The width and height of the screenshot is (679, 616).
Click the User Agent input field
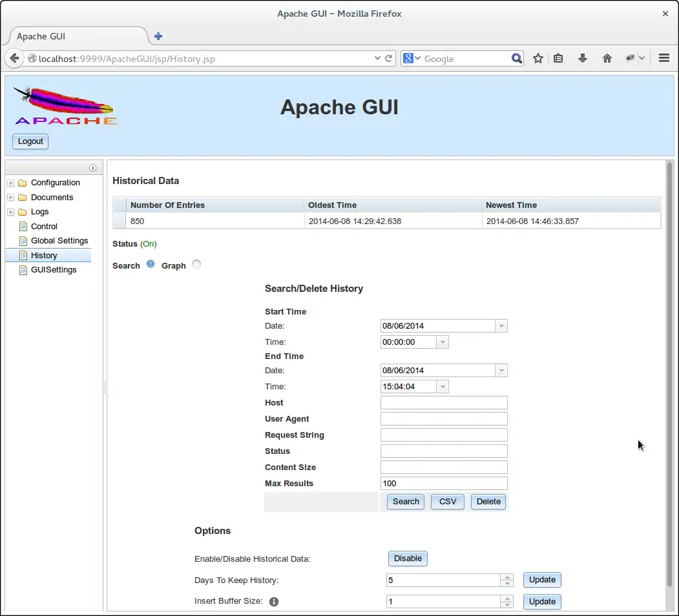click(x=444, y=418)
